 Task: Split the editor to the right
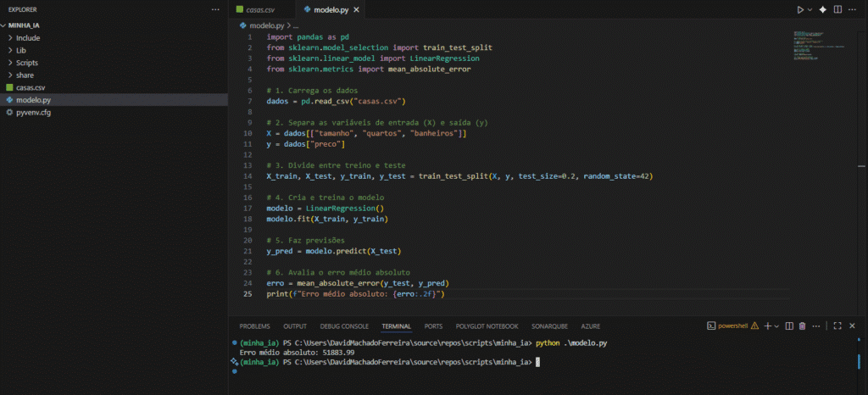pos(837,9)
